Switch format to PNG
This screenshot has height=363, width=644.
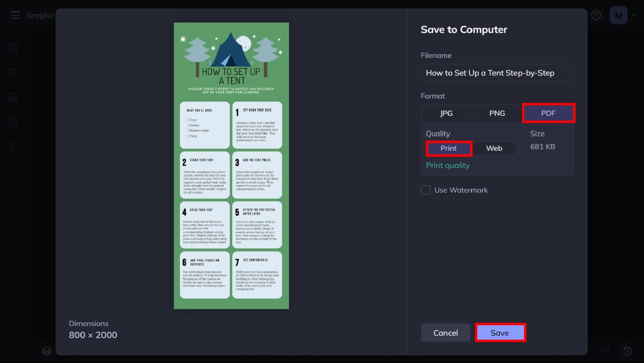(x=497, y=113)
